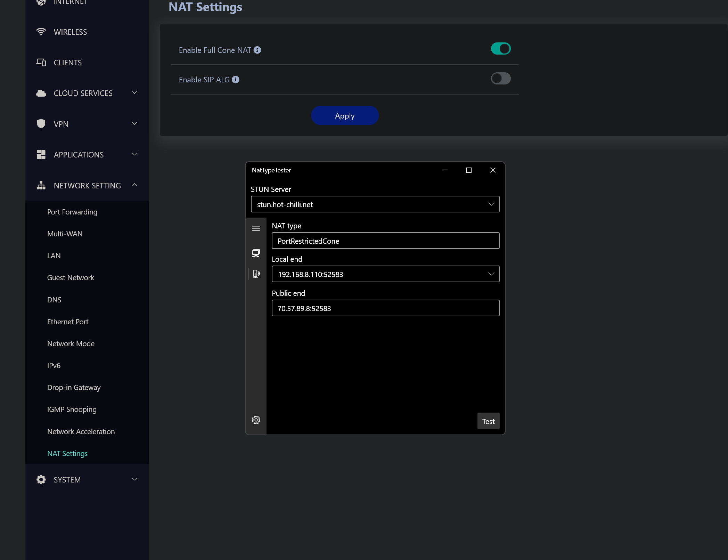
Task: Close the NatTypeTester window
Action: coord(493,170)
